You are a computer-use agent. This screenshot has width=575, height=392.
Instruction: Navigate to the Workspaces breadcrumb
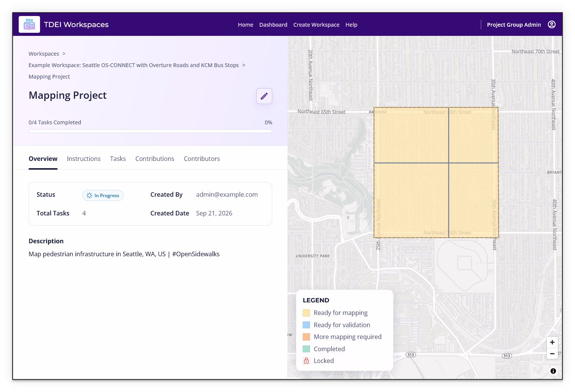tap(44, 54)
